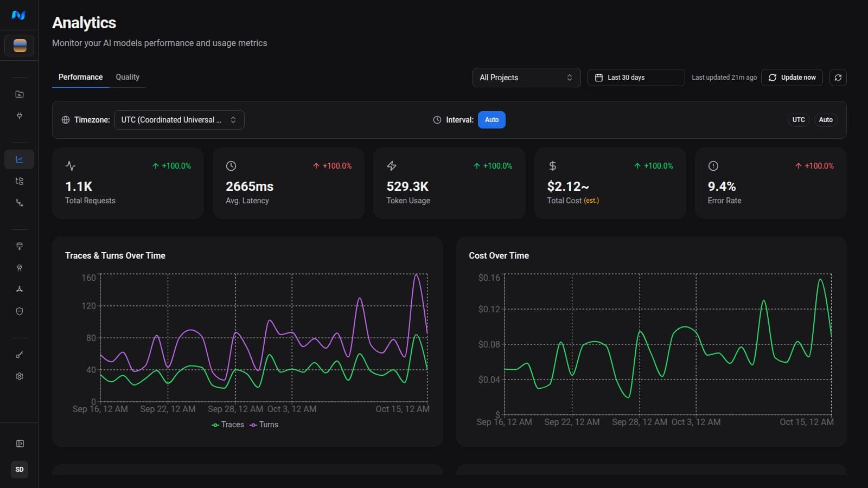This screenshot has width=868, height=488.
Task: Click the Traces & Turns Over Time title
Action: pyautogui.click(x=115, y=255)
